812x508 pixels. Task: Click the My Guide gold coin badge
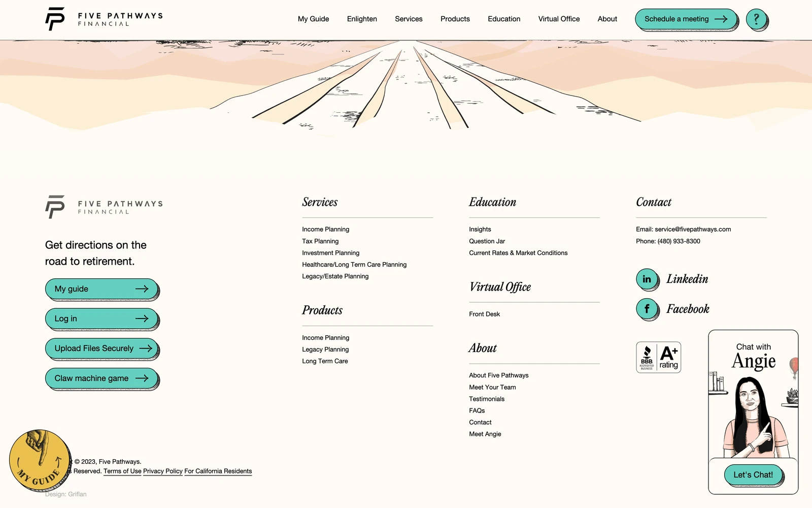40,461
